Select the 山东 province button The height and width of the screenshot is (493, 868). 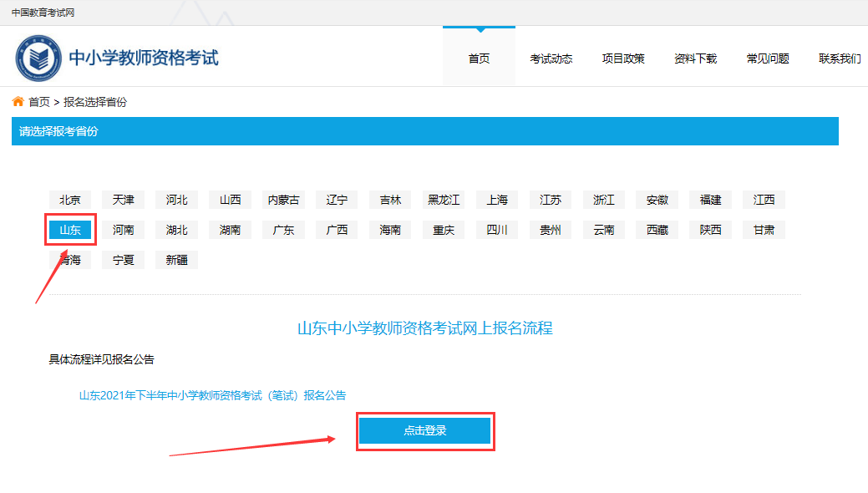tap(70, 230)
